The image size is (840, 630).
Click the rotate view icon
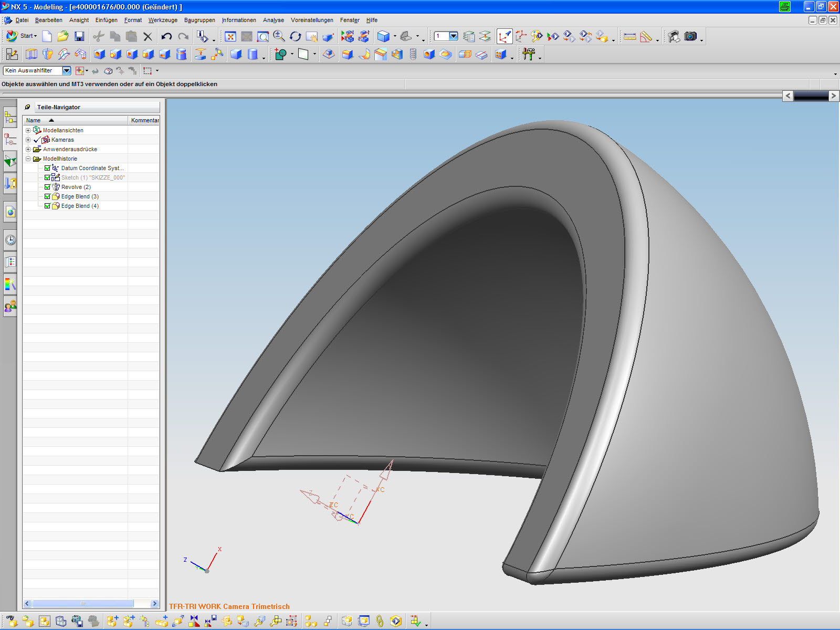(296, 36)
